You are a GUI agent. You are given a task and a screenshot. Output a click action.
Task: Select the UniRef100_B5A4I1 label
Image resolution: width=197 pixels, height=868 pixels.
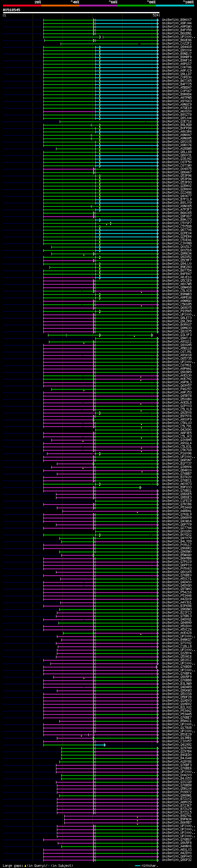point(177,721)
